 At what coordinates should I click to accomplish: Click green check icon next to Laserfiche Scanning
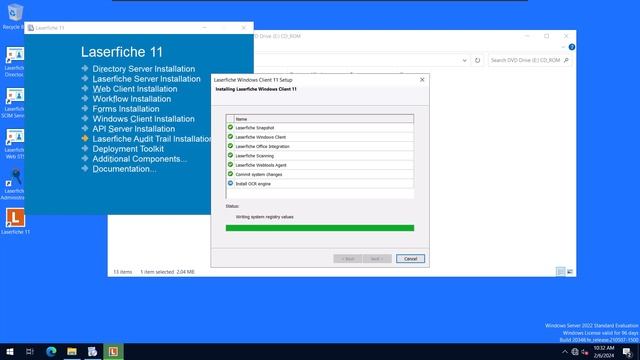coord(230,155)
